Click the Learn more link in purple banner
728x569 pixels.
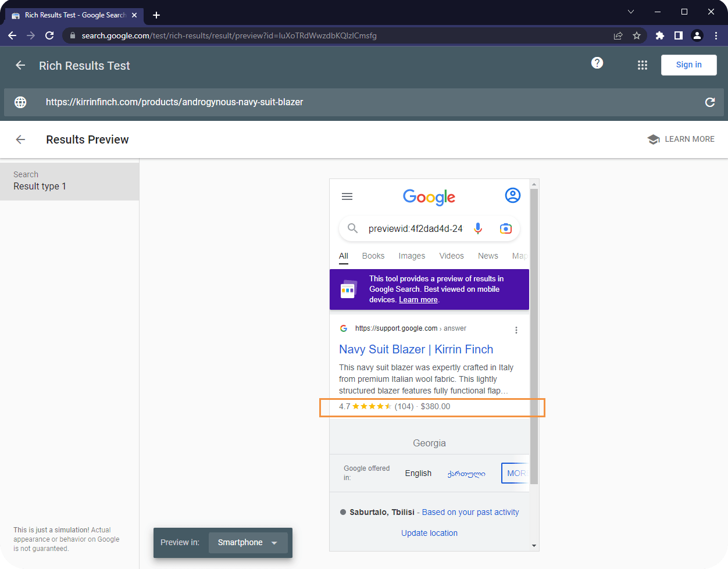[x=418, y=300]
